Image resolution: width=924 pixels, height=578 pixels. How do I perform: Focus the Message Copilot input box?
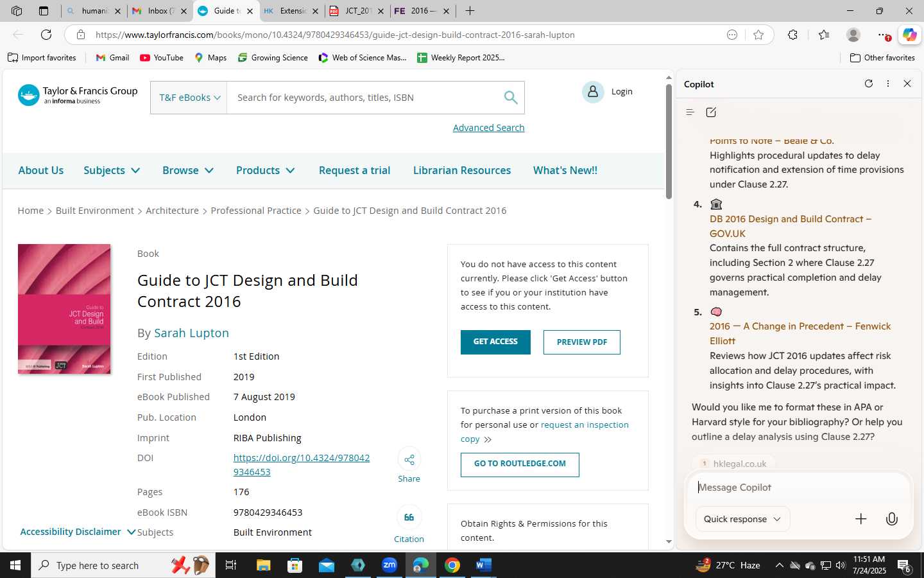point(798,487)
